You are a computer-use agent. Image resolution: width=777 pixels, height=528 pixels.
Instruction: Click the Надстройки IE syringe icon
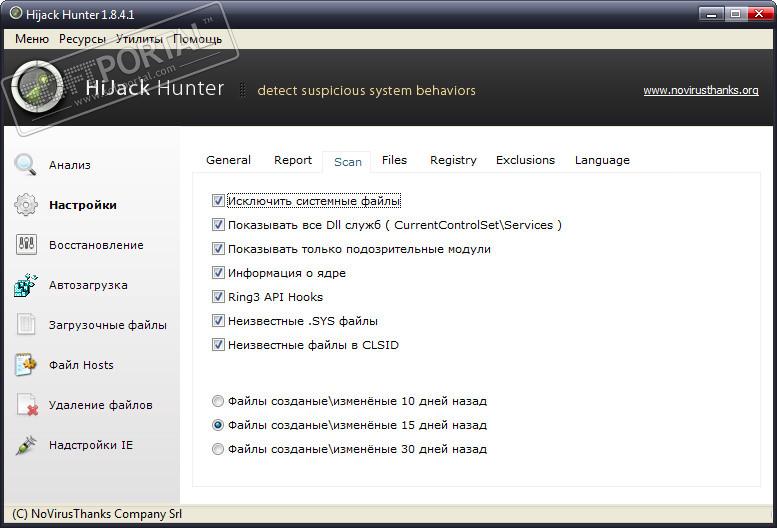pyautogui.click(x=26, y=445)
